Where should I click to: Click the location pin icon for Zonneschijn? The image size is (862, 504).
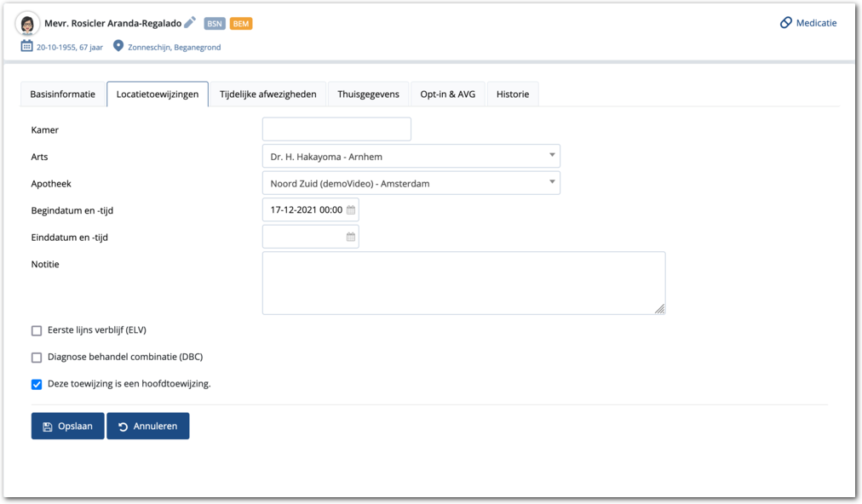[118, 47]
